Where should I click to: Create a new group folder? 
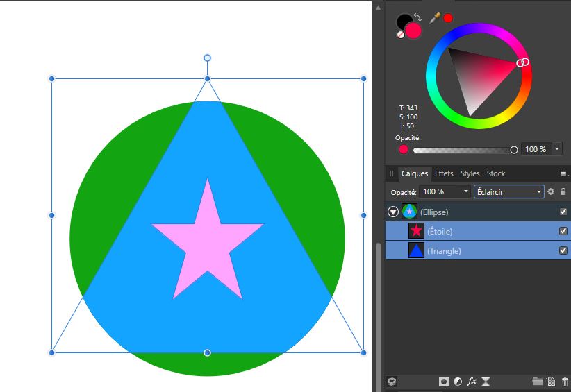[x=537, y=382]
